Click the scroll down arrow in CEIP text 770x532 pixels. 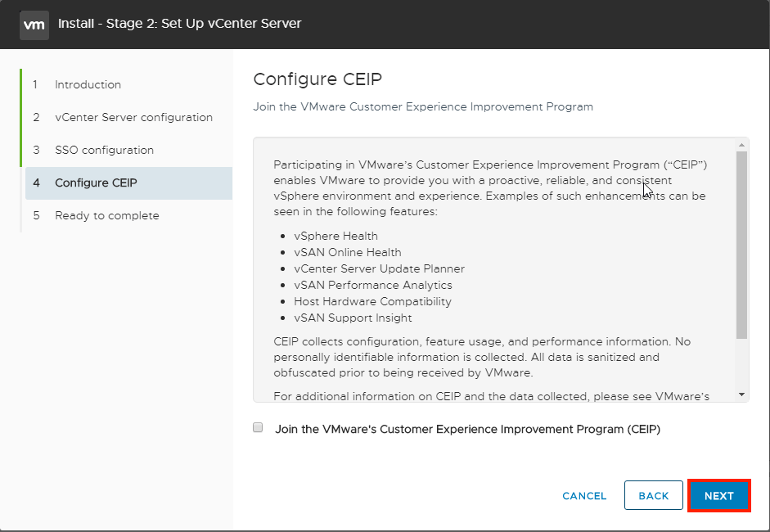tap(741, 394)
